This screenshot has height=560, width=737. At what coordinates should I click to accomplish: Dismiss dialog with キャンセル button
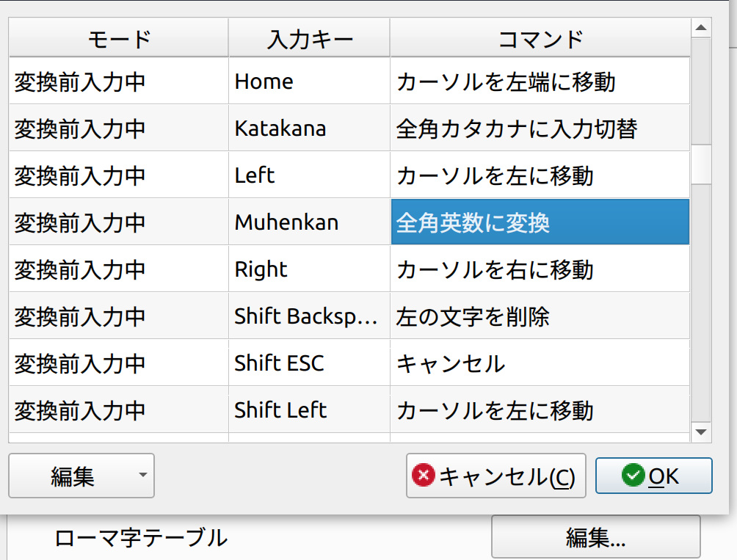(x=495, y=476)
